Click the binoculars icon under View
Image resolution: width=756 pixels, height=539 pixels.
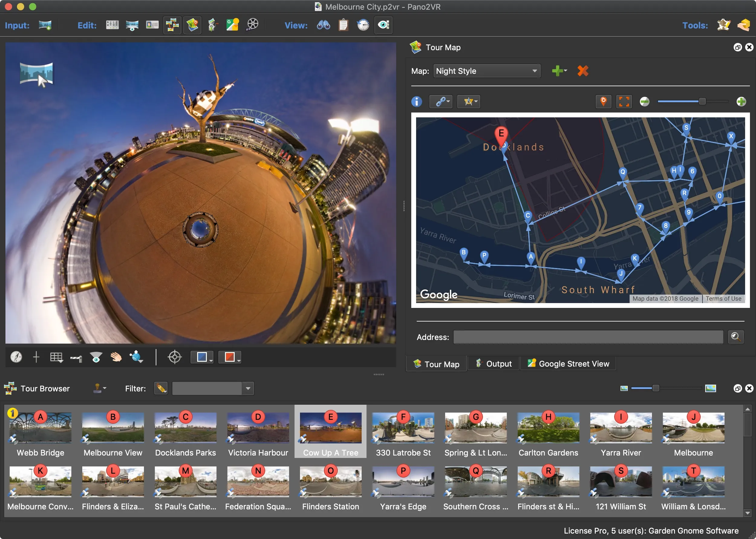pos(323,25)
